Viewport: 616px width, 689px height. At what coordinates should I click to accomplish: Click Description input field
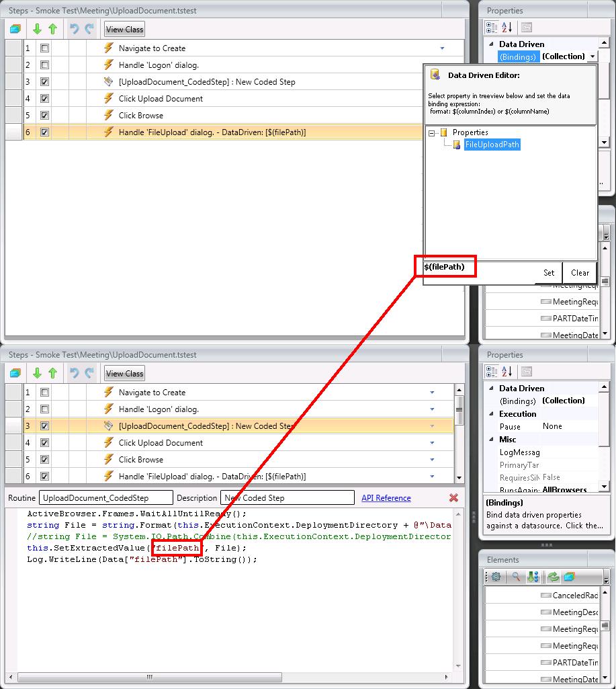[287, 498]
